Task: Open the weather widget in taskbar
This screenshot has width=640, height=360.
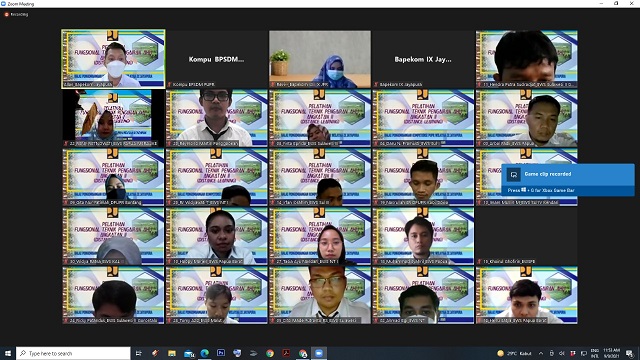Action: tap(514, 353)
